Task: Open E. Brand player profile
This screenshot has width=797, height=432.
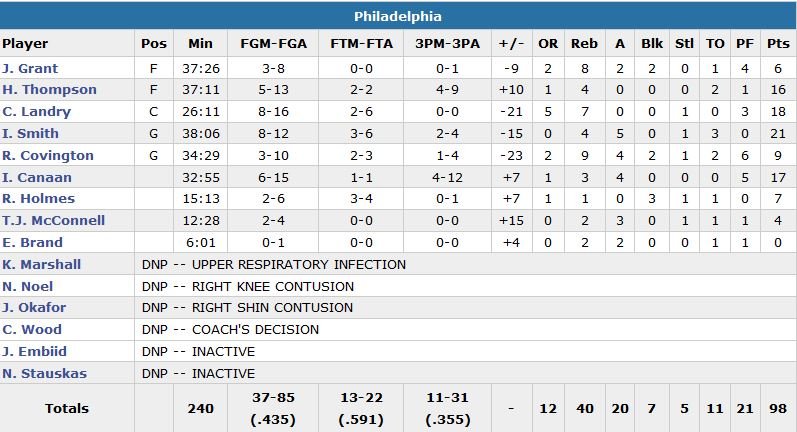Action: [33, 243]
